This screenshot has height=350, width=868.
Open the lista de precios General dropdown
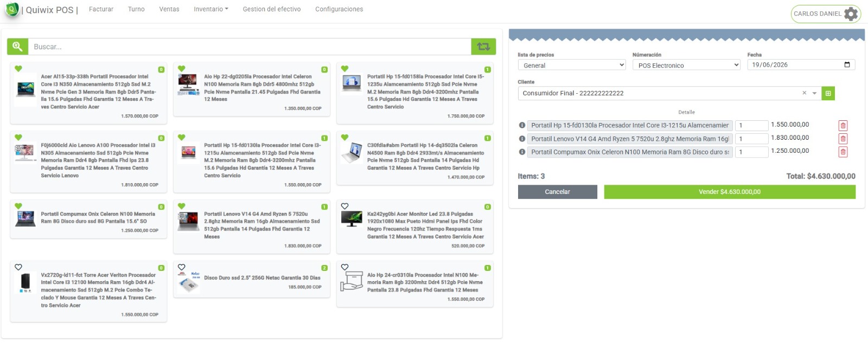[x=572, y=65]
